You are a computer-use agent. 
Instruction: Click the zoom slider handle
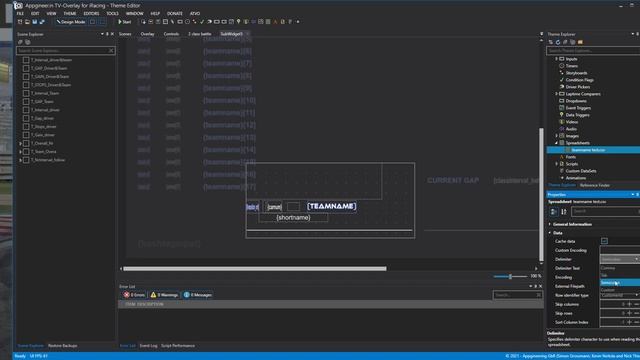point(510,277)
